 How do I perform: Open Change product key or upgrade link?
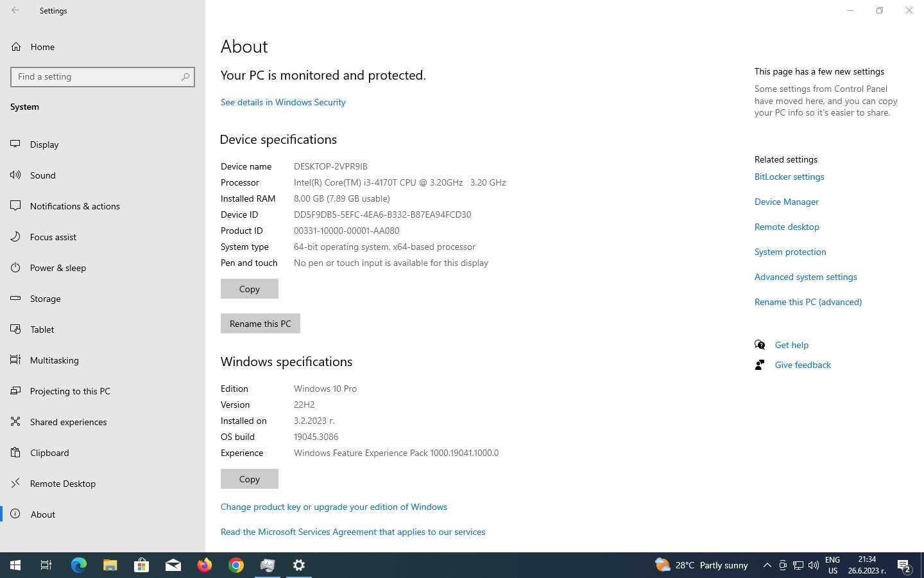(x=334, y=507)
